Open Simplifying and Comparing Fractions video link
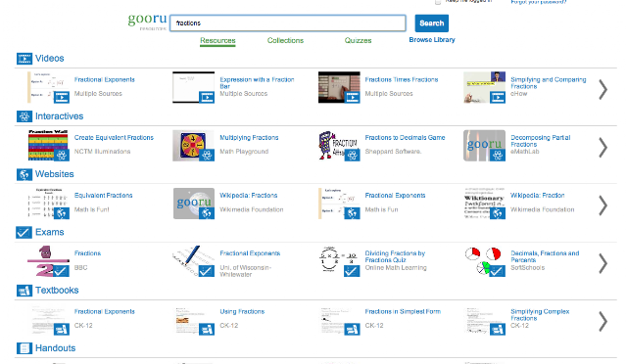The height and width of the screenshot is (364, 627). pos(549,83)
